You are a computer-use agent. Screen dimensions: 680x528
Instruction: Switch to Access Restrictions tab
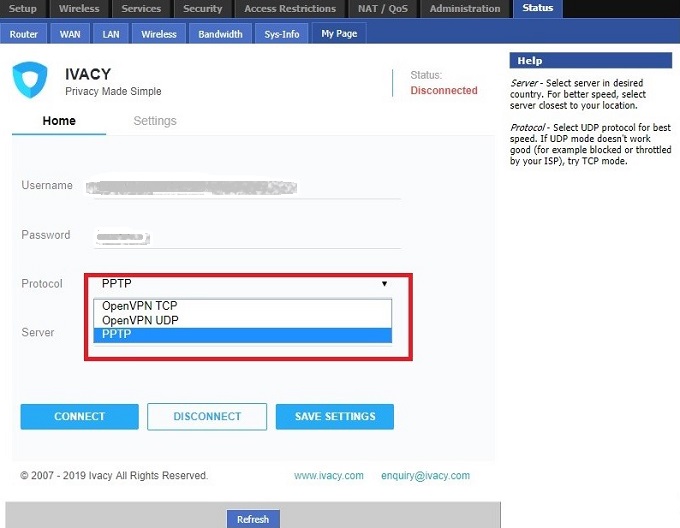(290, 9)
